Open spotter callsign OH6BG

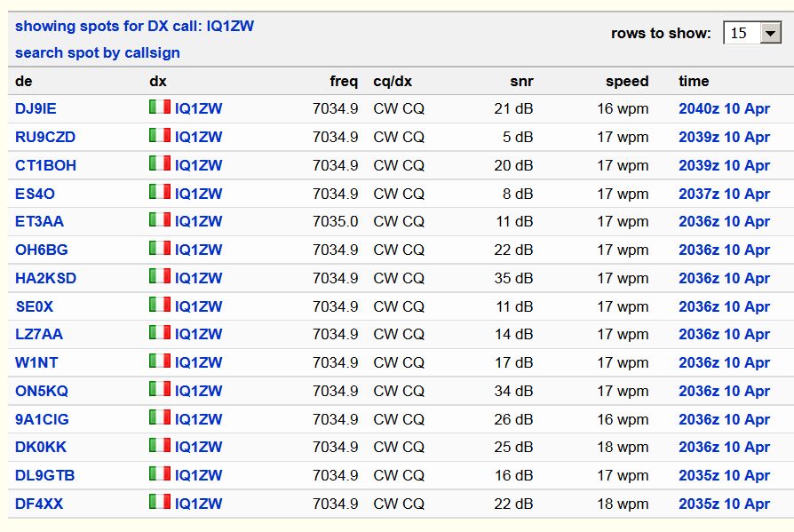[42, 250]
